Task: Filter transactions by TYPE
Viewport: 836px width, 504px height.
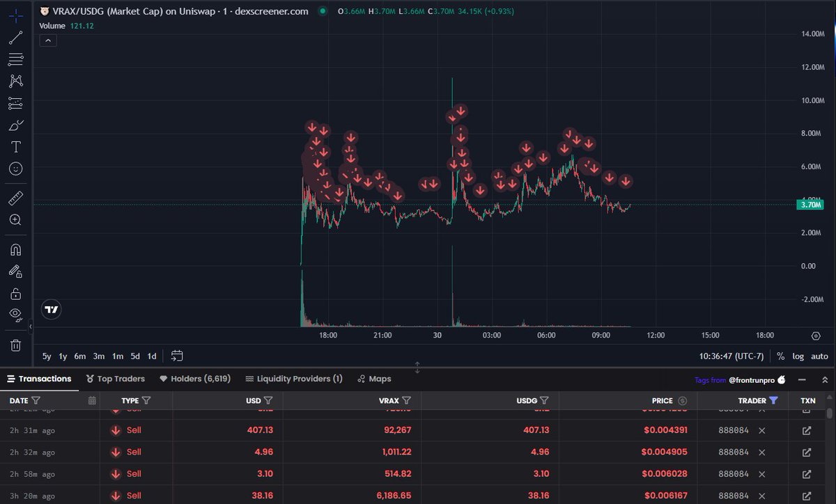Action: 146,400
